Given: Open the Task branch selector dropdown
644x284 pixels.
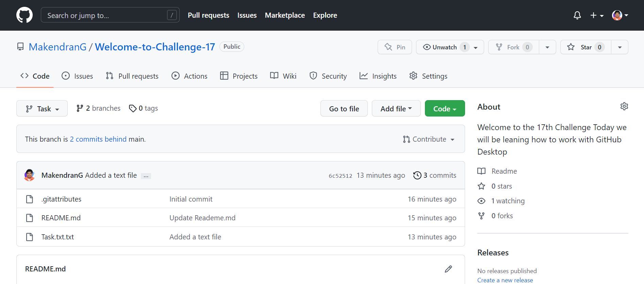Looking at the screenshot, I should pyautogui.click(x=42, y=108).
